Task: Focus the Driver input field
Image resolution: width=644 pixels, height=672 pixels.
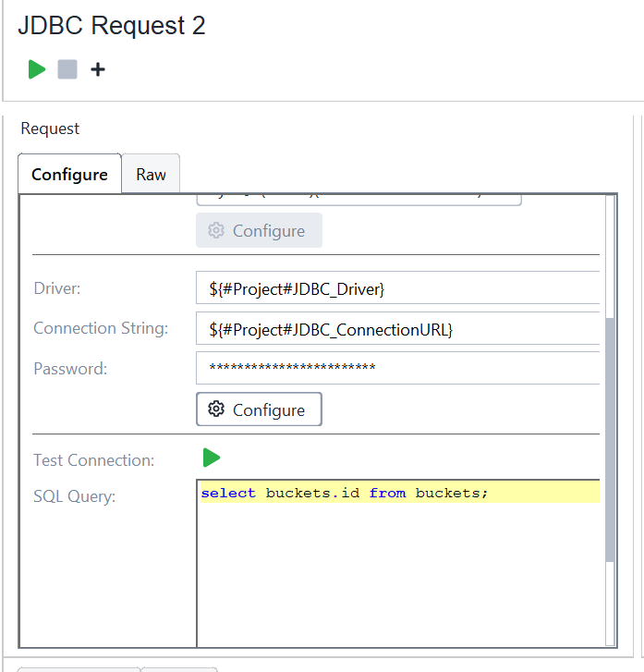Action: pyautogui.click(x=397, y=289)
